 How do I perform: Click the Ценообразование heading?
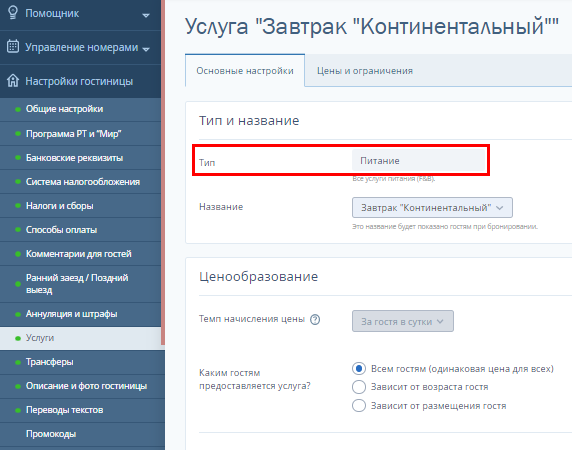tap(259, 277)
